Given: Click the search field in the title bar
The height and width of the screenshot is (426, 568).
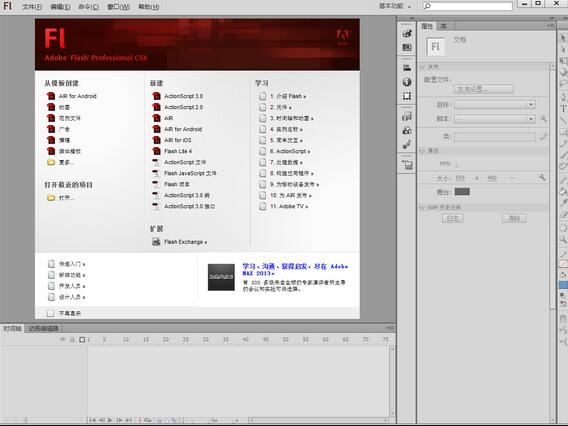Looking at the screenshot, I should [467, 6].
